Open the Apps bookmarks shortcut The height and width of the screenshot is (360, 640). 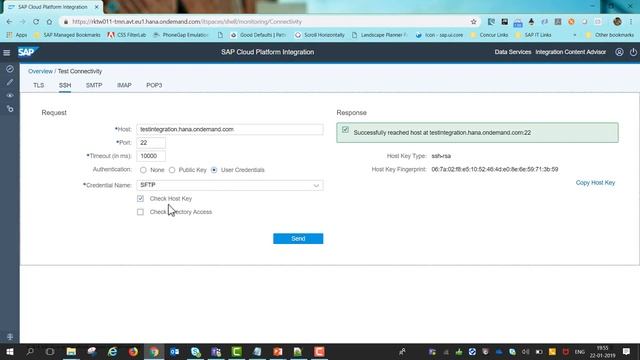(17, 35)
